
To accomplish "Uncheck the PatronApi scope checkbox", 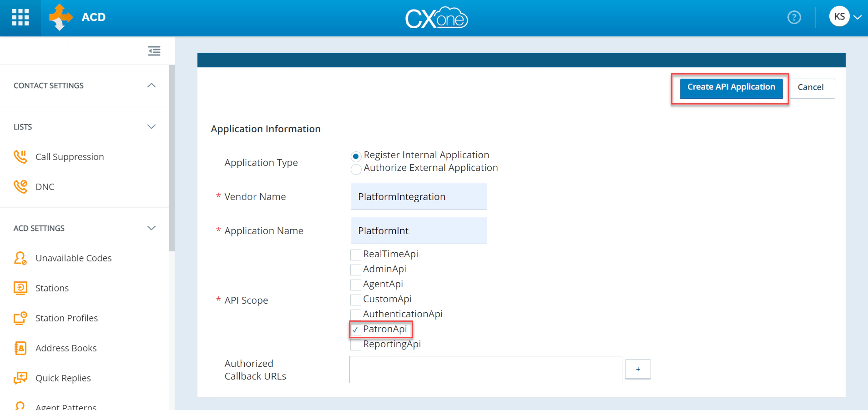I will point(356,330).
